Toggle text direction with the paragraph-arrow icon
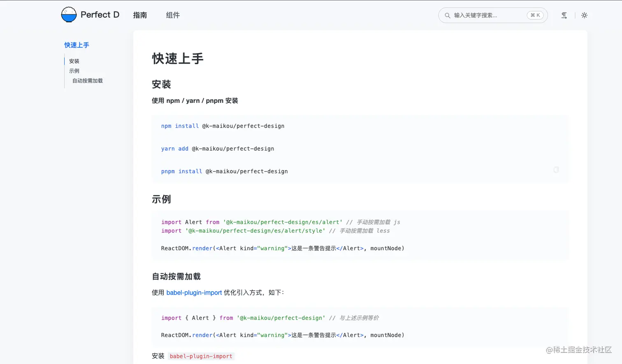622x364 pixels. 564,15
